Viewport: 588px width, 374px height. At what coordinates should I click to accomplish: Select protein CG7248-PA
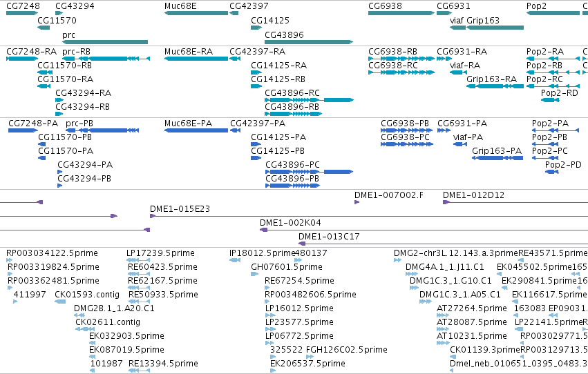23,130
